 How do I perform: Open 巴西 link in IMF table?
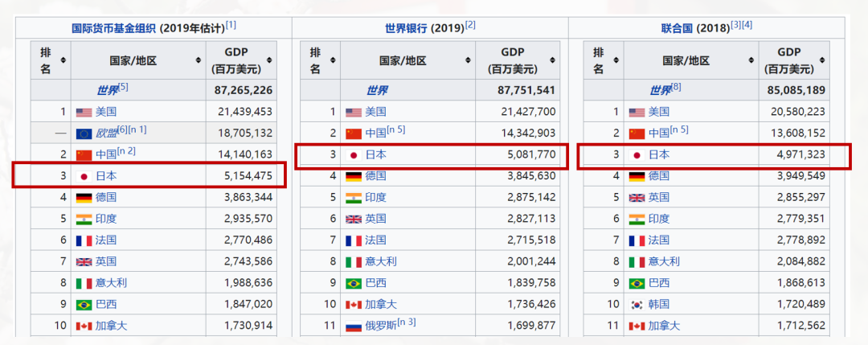(106, 305)
